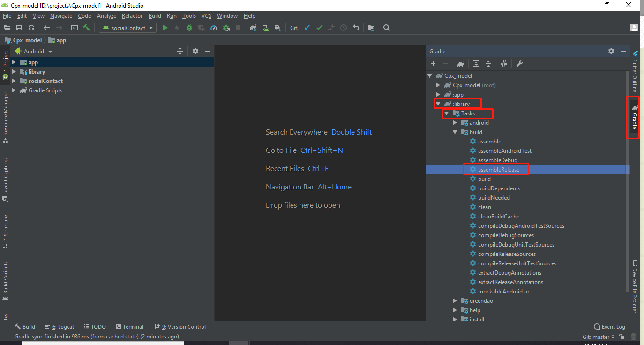This screenshot has width=644, height=345.
Task: Click the Git revert undo arrow
Action: coord(356,28)
